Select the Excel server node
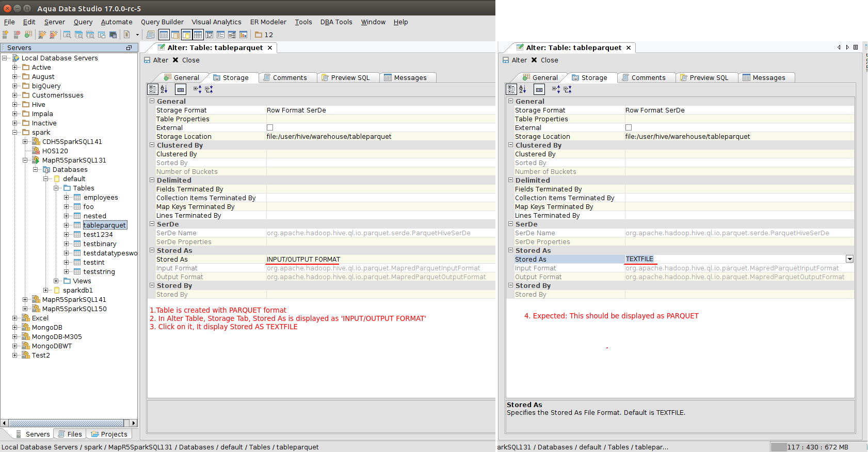Image resolution: width=868 pixels, height=452 pixels. [x=40, y=318]
